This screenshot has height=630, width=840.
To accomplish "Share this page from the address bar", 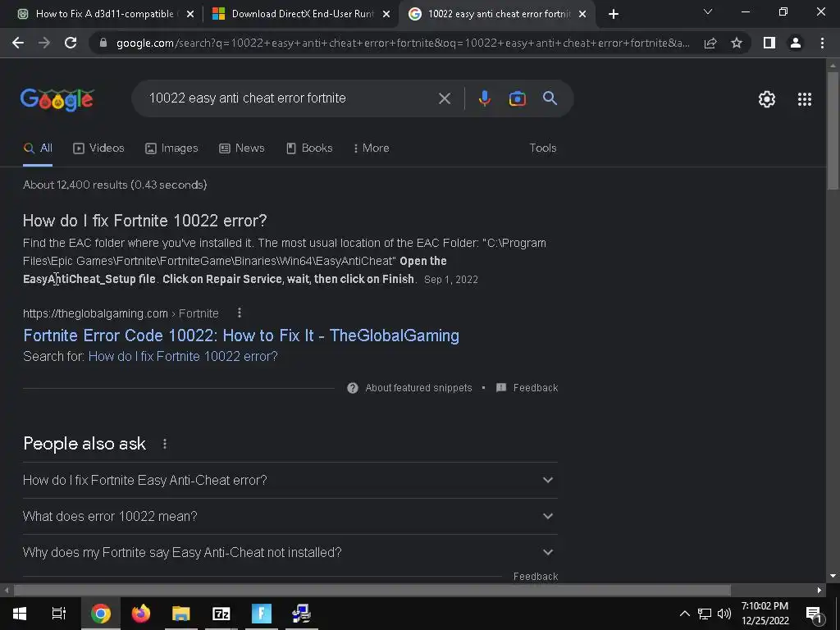I will 710,43.
